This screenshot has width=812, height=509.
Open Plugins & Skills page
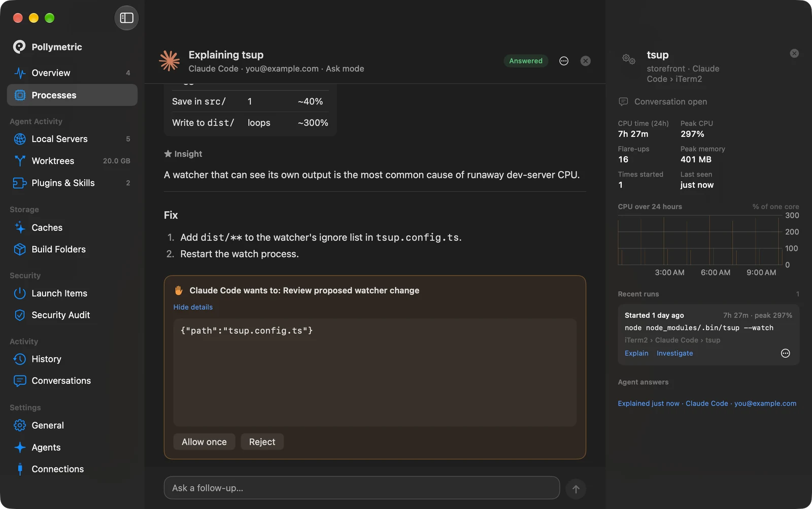[x=72, y=183]
